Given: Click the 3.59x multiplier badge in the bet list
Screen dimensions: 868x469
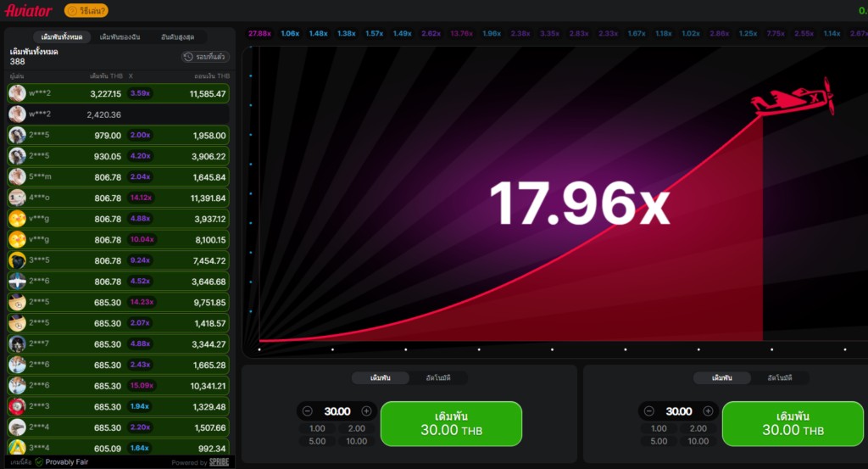Looking at the screenshot, I should (140, 93).
